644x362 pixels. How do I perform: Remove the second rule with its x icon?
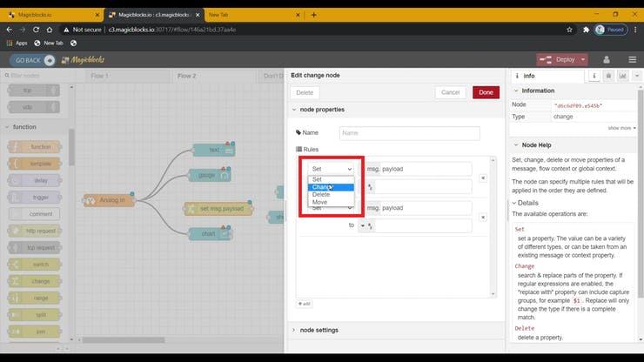pos(483,217)
